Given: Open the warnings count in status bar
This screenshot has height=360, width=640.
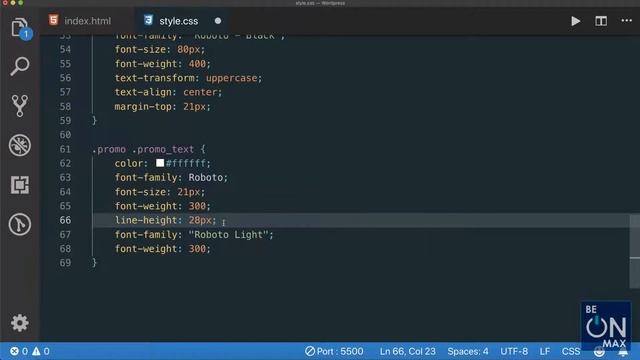Looking at the screenshot, I should [x=41, y=351].
